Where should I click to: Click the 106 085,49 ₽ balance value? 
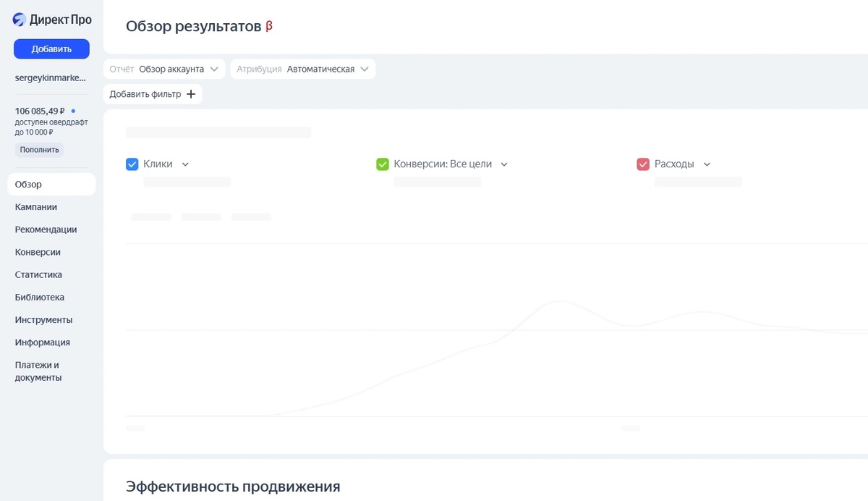click(x=40, y=111)
